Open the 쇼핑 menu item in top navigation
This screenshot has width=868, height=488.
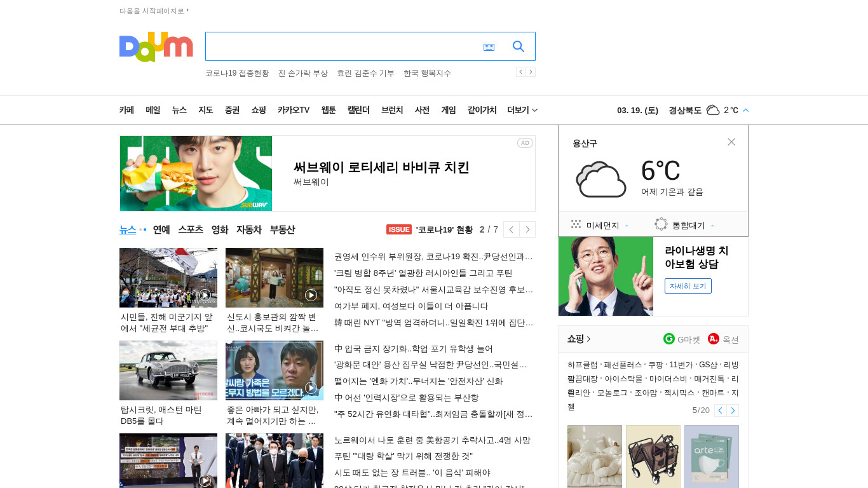(x=259, y=110)
